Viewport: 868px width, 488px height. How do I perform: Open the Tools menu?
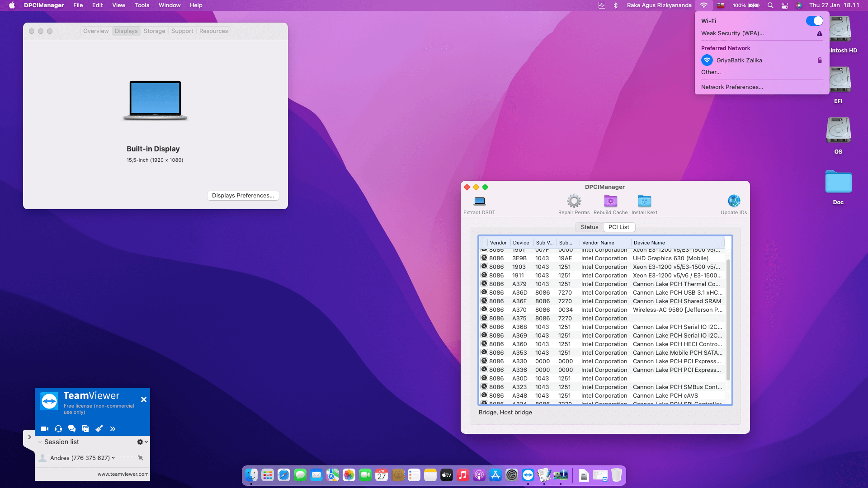(x=142, y=5)
